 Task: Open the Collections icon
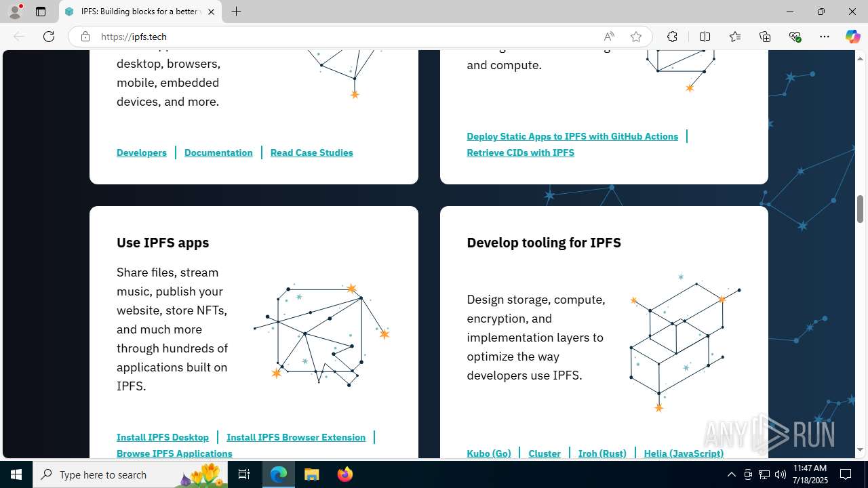pos(765,37)
